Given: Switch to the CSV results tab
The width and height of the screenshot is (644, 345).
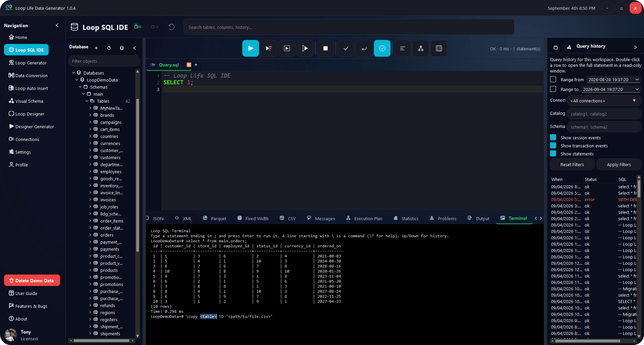Looking at the screenshot, I should pos(288,218).
